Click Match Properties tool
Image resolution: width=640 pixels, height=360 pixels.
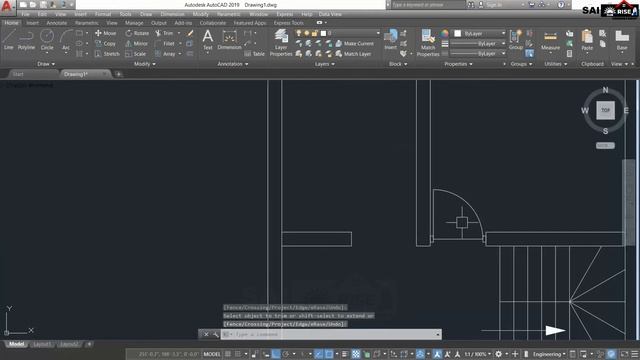[428, 42]
